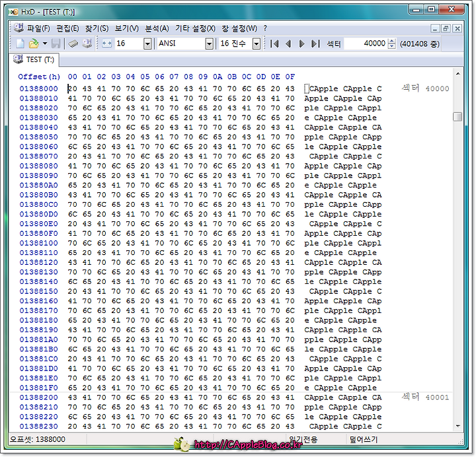The width and height of the screenshot is (476, 457).
Task: Click the status bar 오프셋: 1388000
Action: click(x=38, y=439)
